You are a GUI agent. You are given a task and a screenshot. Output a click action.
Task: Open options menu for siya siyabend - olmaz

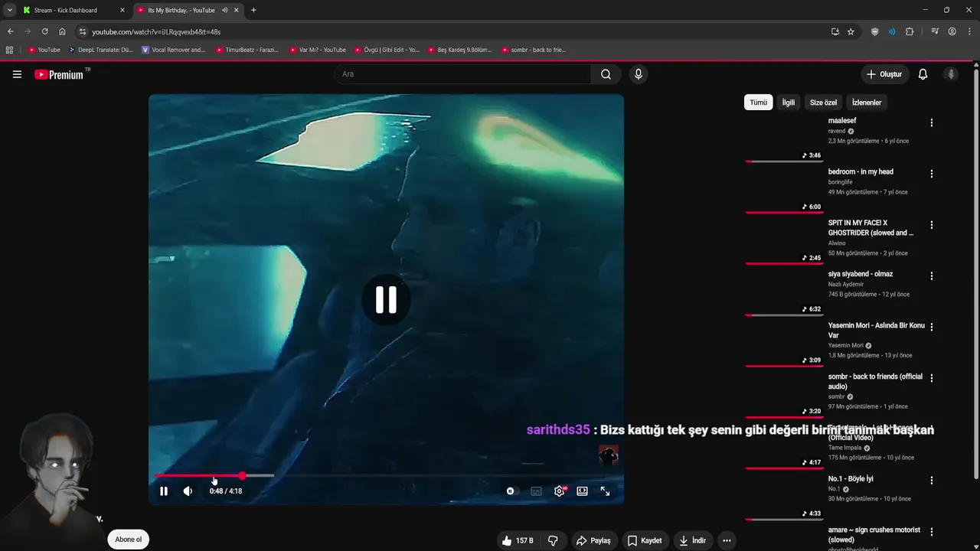click(x=931, y=275)
